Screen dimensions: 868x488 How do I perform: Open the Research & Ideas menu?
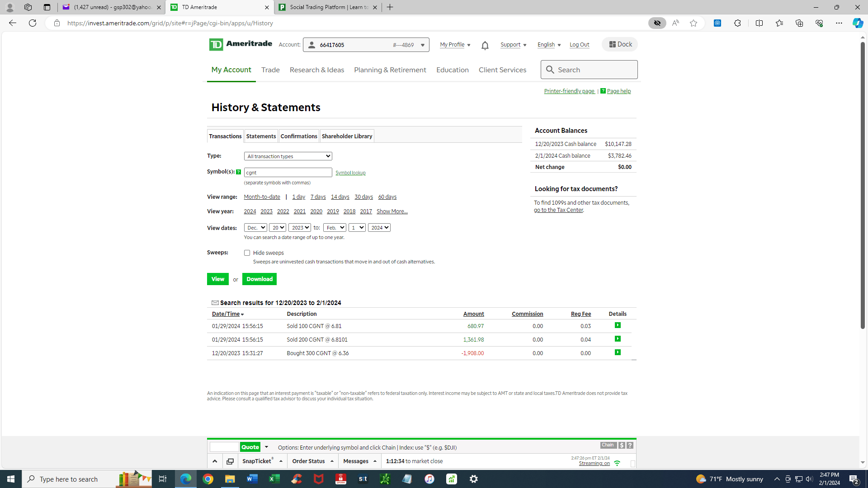316,70
